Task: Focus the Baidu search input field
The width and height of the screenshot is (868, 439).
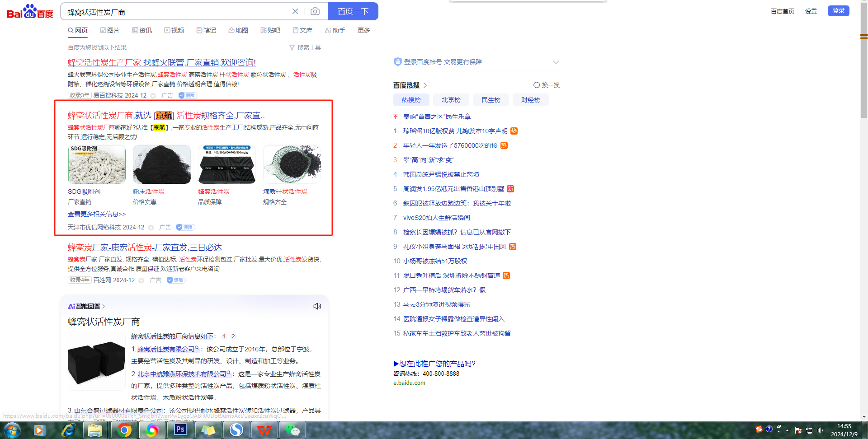Action: pos(176,12)
